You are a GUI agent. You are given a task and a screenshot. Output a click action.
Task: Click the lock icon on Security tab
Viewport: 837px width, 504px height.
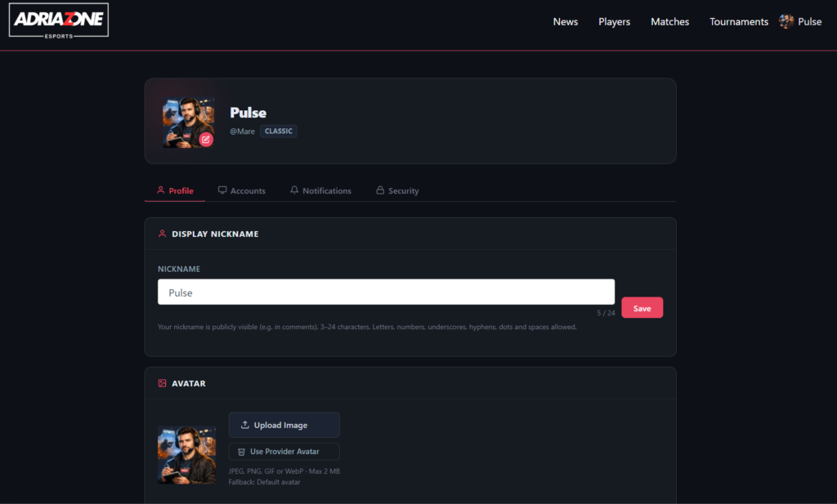[x=380, y=190]
